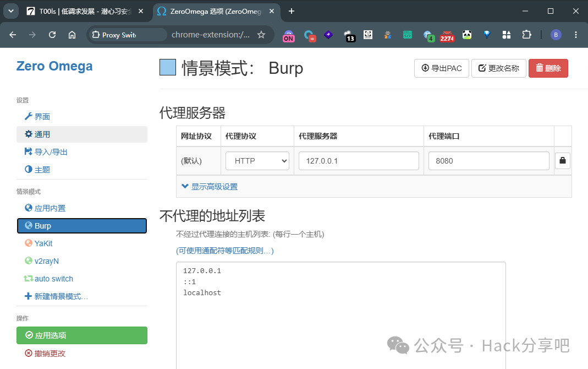Open the 界面 settings page

tap(82, 117)
